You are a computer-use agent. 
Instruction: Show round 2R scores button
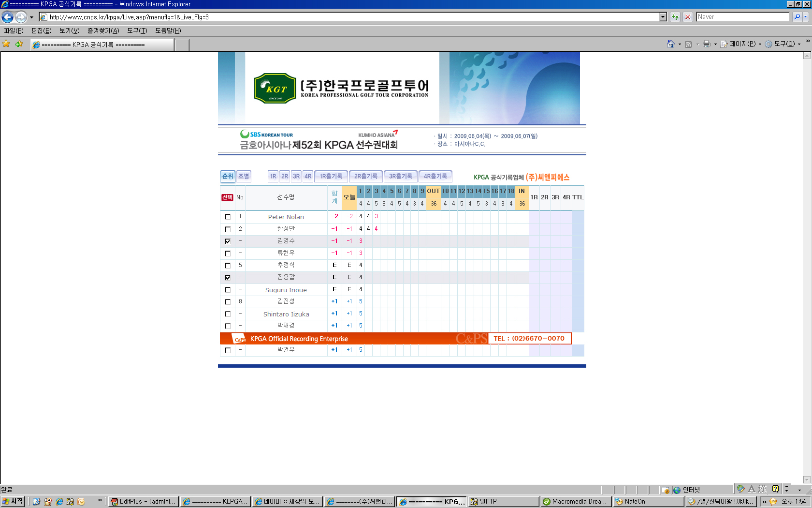285,176
